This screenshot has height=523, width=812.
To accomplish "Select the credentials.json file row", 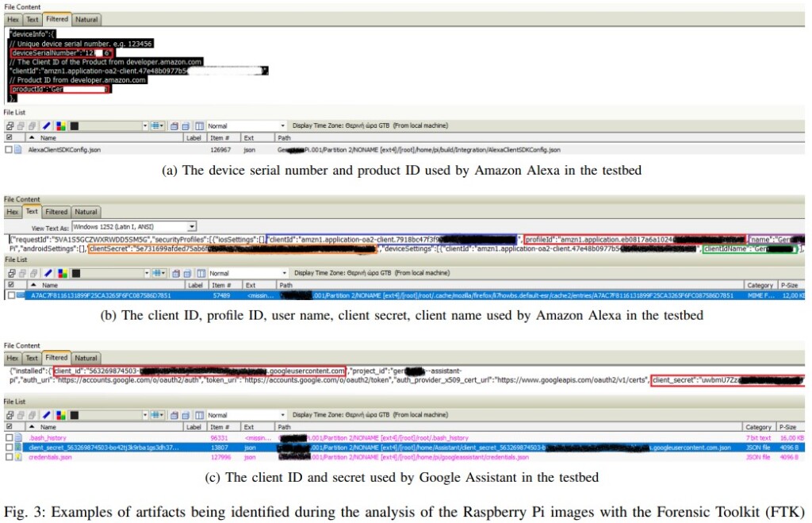I will click(404, 457).
